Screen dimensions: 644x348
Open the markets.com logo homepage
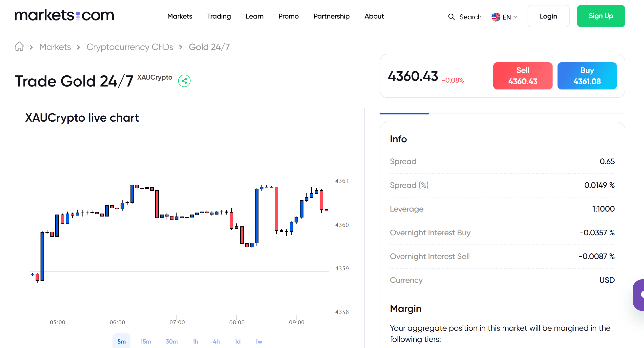(x=64, y=15)
